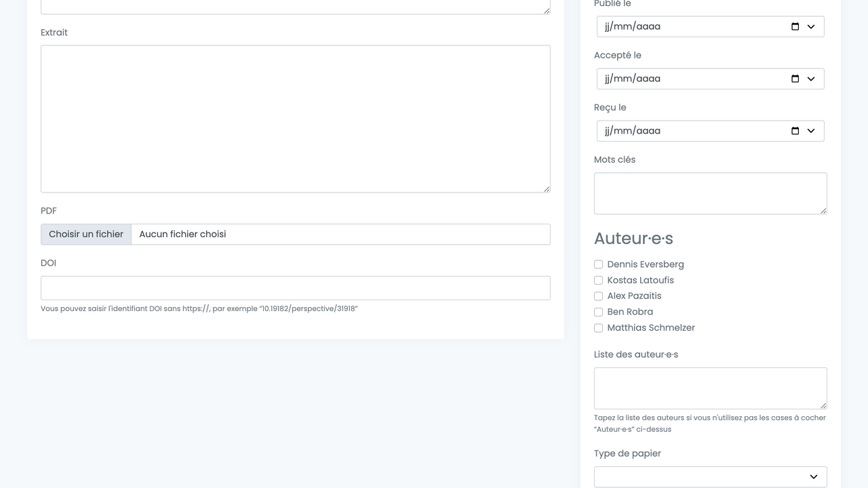This screenshot has width=868, height=488.
Task: Toggle the Matthias Schmelzer checkbox
Action: (598, 328)
